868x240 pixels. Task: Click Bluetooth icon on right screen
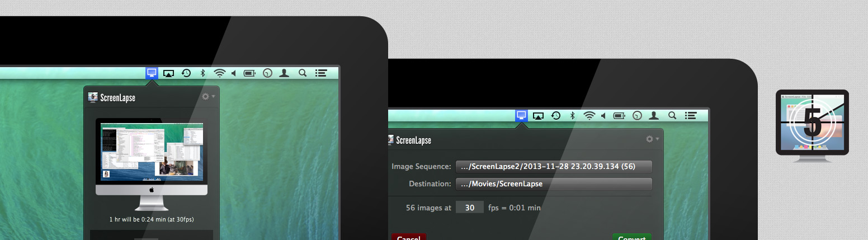coord(573,116)
